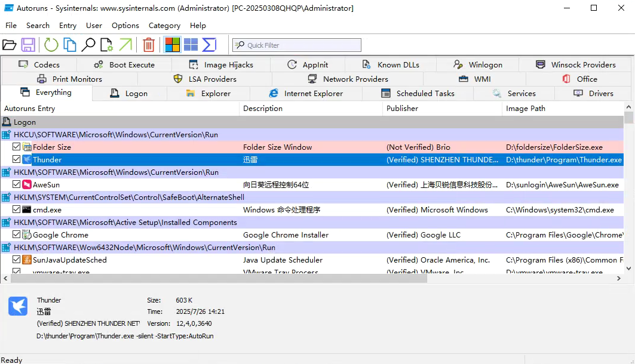Switch to the Explorer tab
This screenshot has height=364, width=635.
[208, 94]
